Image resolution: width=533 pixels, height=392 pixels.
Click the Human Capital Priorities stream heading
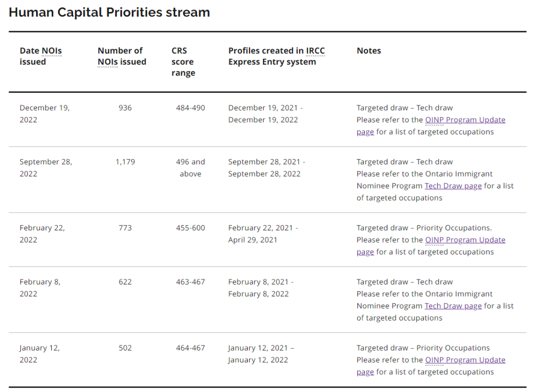coord(109,12)
